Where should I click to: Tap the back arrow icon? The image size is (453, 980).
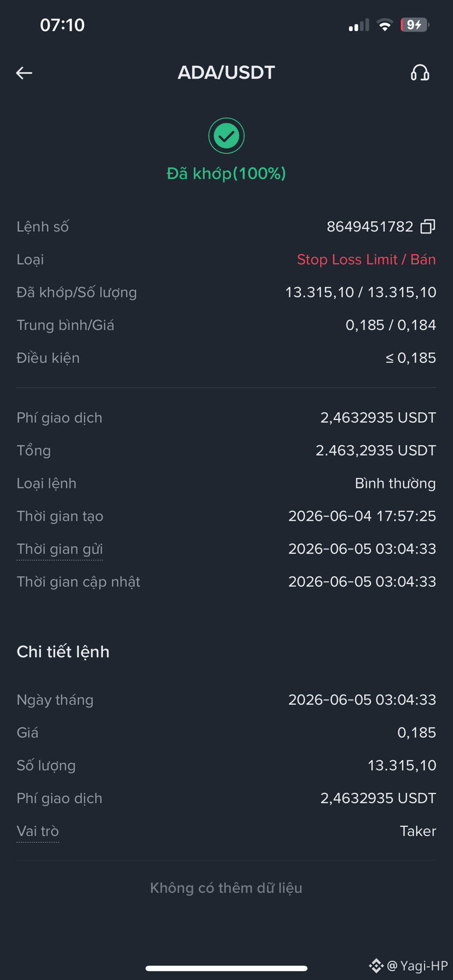tap(24, 73)
